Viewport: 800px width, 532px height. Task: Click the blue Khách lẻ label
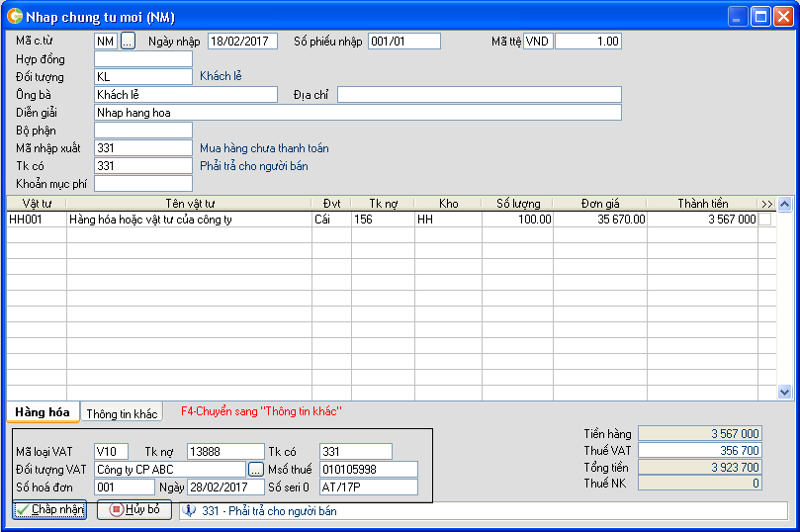point(221,76)
